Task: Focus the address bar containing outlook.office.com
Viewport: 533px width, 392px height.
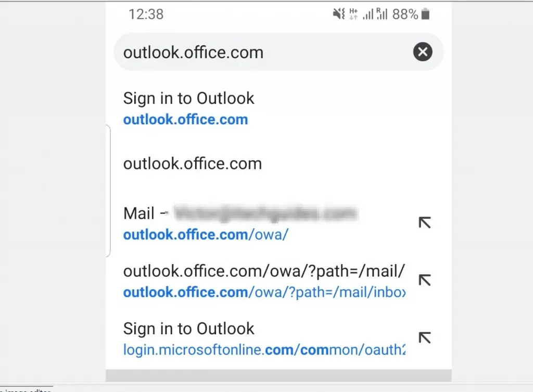Action: tap(260, 52)
